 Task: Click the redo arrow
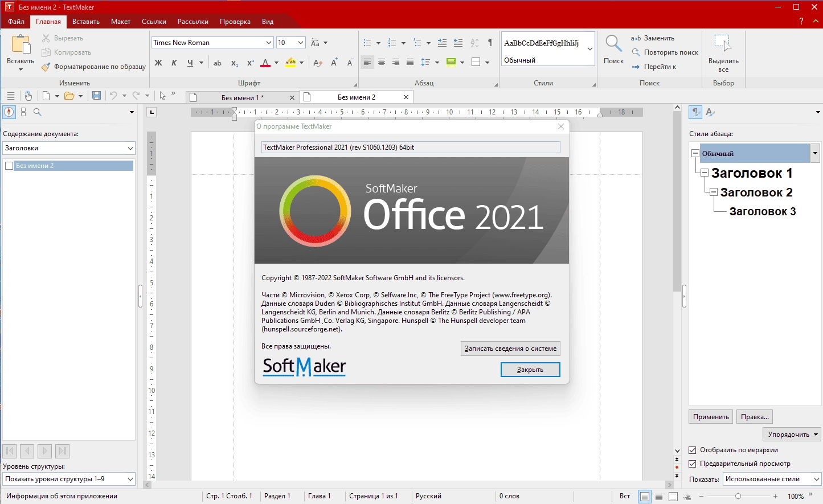[x=136, y=96]
